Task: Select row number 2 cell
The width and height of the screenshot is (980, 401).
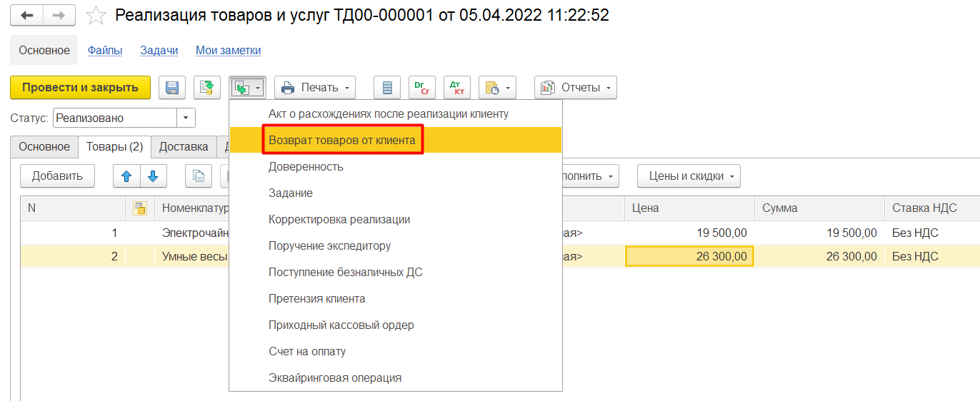Action: pos(73,256)
